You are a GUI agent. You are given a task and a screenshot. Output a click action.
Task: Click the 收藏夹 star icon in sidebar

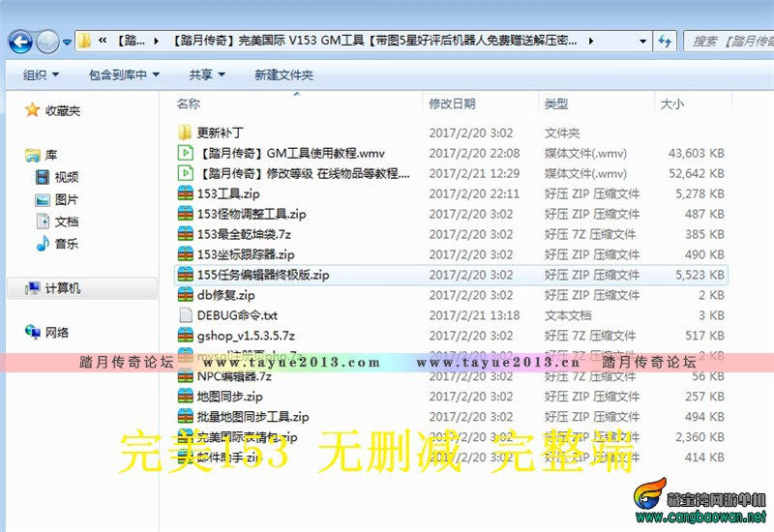(x=33, y=111)
